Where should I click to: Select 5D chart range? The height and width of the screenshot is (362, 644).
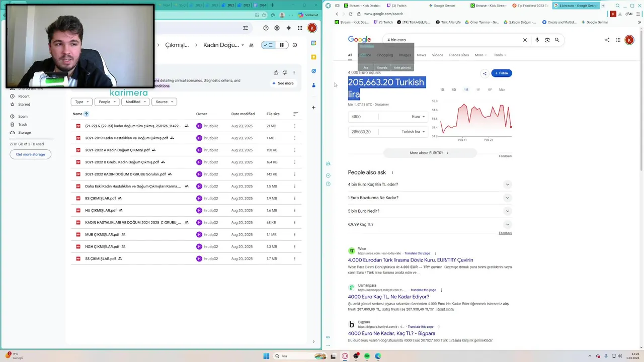454,89
